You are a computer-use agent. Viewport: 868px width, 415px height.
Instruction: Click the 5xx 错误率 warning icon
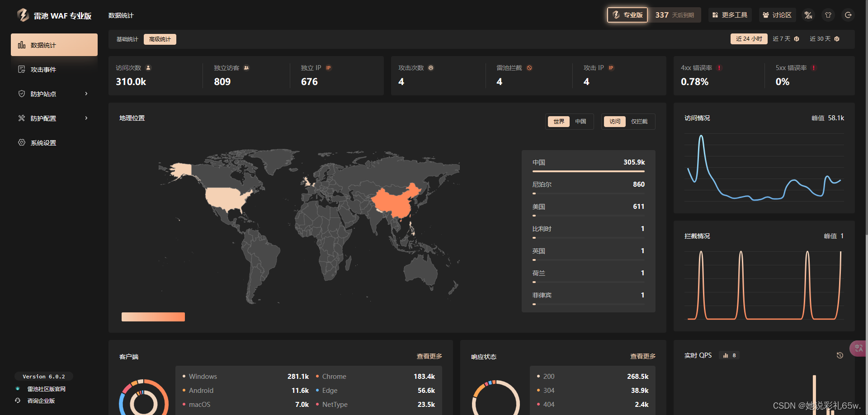pos(814,68)
